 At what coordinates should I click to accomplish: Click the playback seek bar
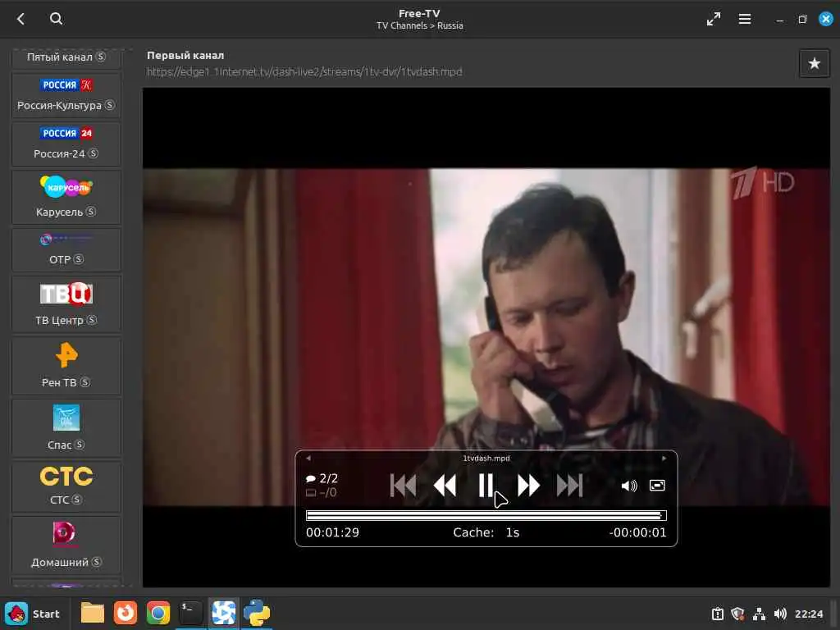486,515
